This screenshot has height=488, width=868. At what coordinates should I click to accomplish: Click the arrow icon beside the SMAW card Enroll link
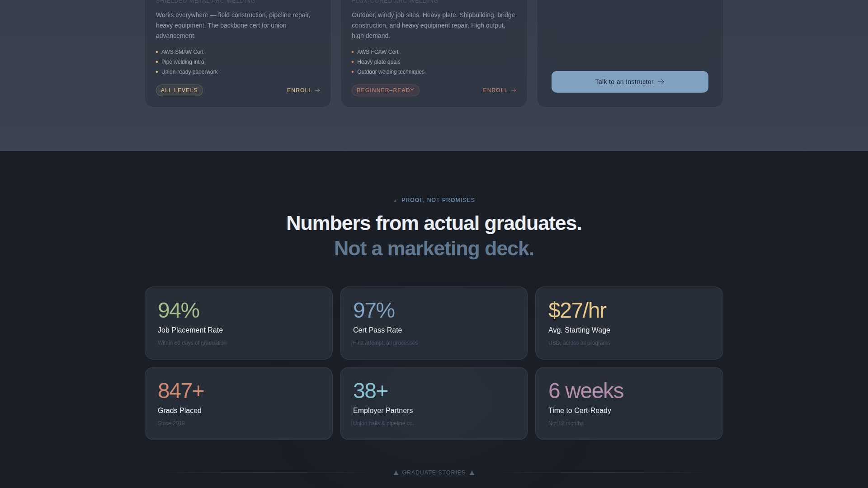pyautogui.click(x=318, y=90)
